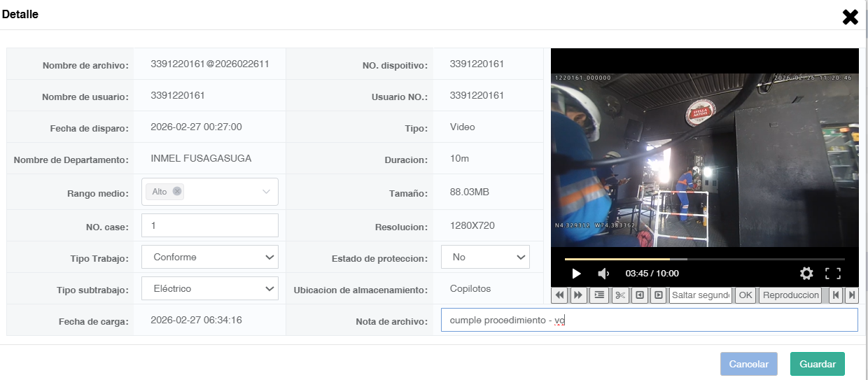Viewport: 868px width, 380px height.
Task: Click the scissors clip button
Action: pos(620,295)
